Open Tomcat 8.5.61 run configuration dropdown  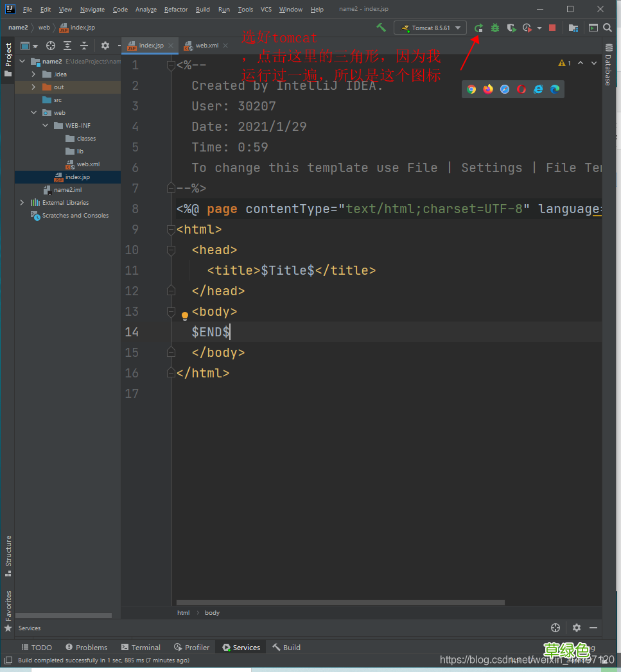430,28
